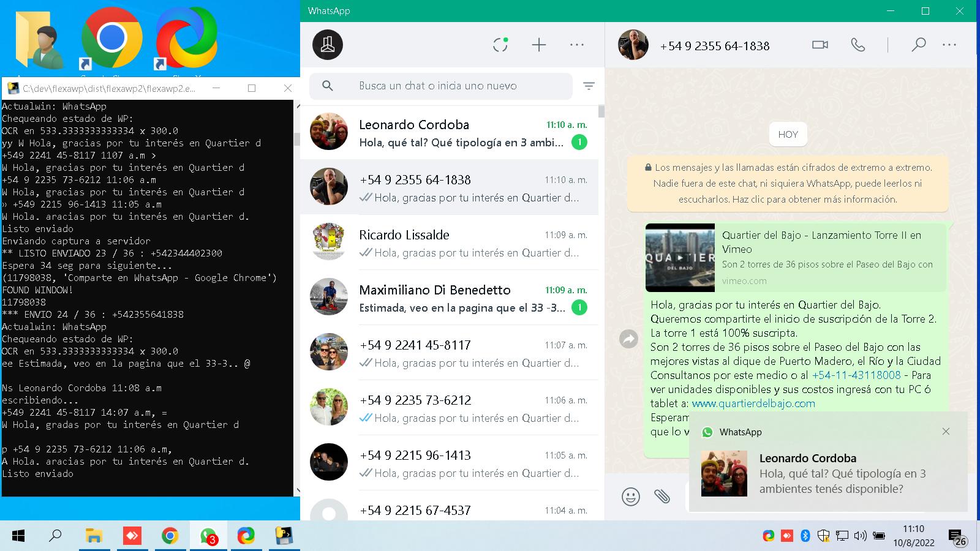Open www.quartierdelbajo.com link

coord(753,403)
